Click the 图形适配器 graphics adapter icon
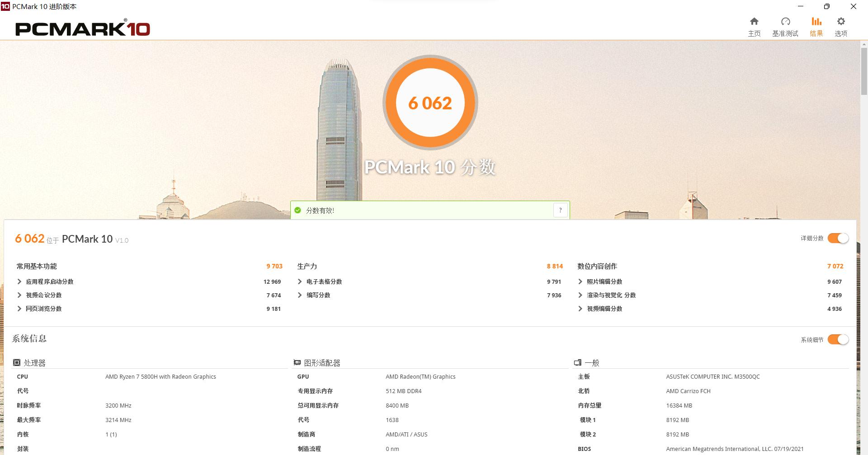This screenshot has height=455, width=868. point(297,362)
